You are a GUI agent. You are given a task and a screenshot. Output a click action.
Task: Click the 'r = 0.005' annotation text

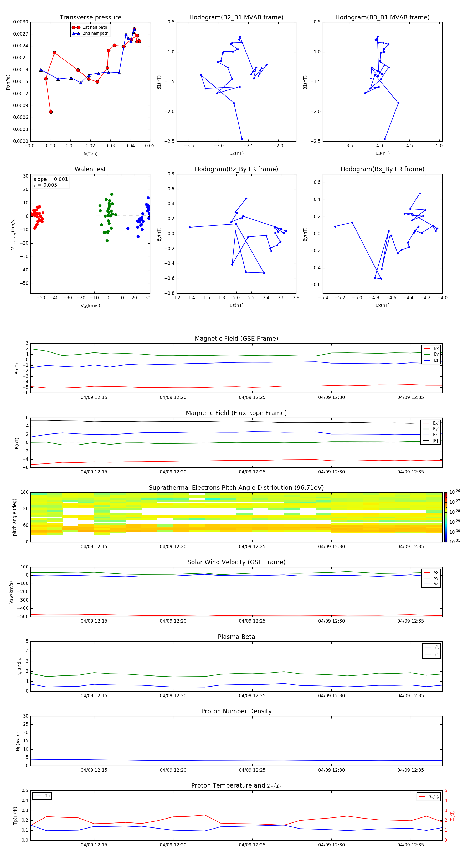pyautogui.click(x=45, y=185)
